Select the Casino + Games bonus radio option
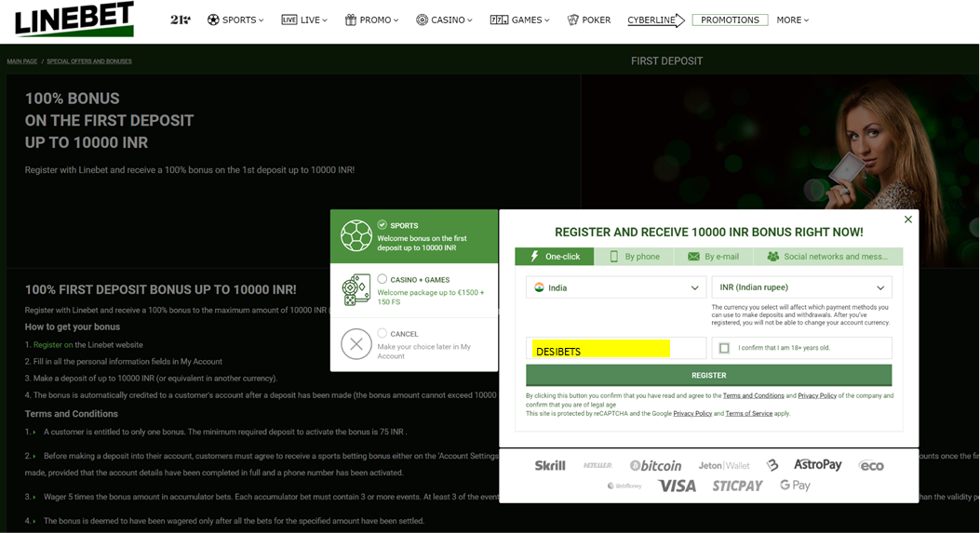Viewport: 980px width, 533px height. 382,279
